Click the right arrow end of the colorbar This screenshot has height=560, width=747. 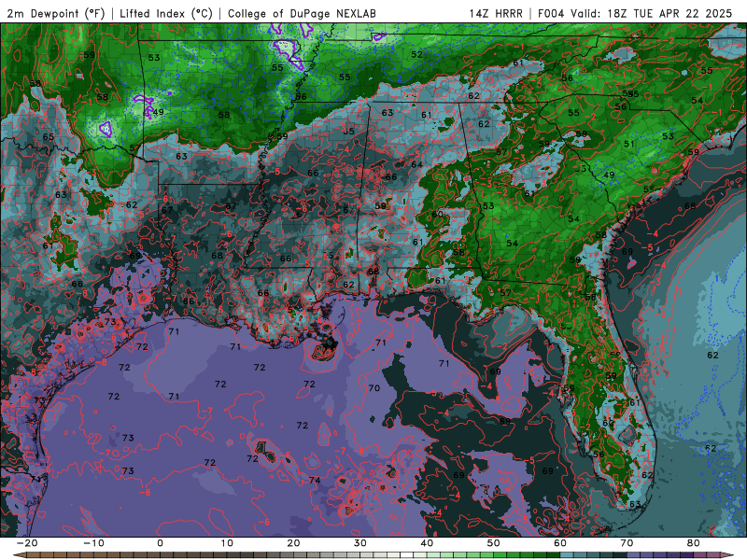(x=727, y=555)
